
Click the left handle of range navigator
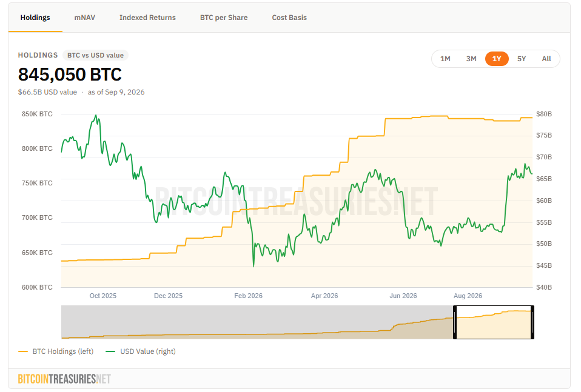click(x=455, y=322)
